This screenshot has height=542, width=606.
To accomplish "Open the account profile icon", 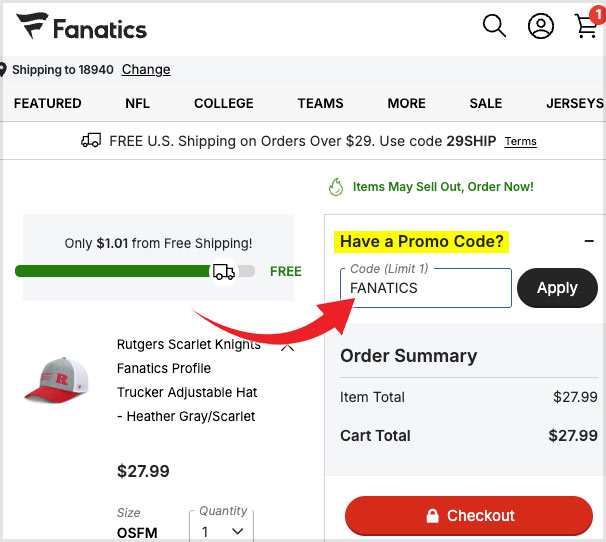I will (x=541, y=26).
